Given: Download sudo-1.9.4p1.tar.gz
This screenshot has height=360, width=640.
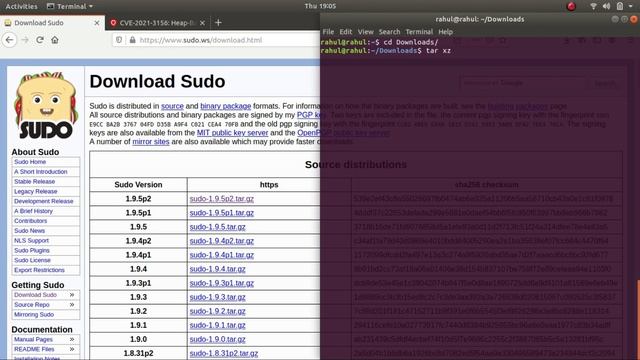Looking at the screenshot, I should pos(222,255).
